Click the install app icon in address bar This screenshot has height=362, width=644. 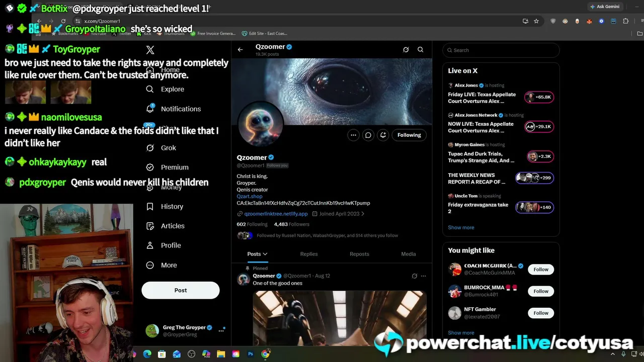(x=525, y=21)
